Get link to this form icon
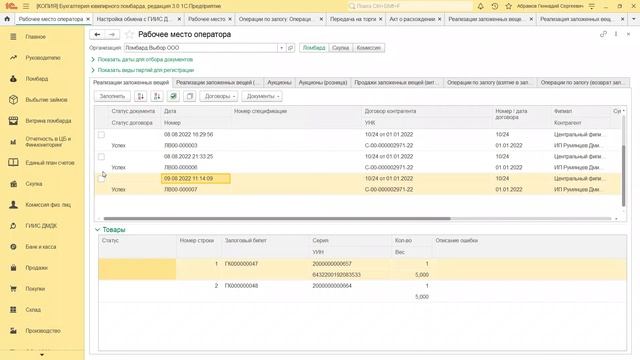 point(603,34)
